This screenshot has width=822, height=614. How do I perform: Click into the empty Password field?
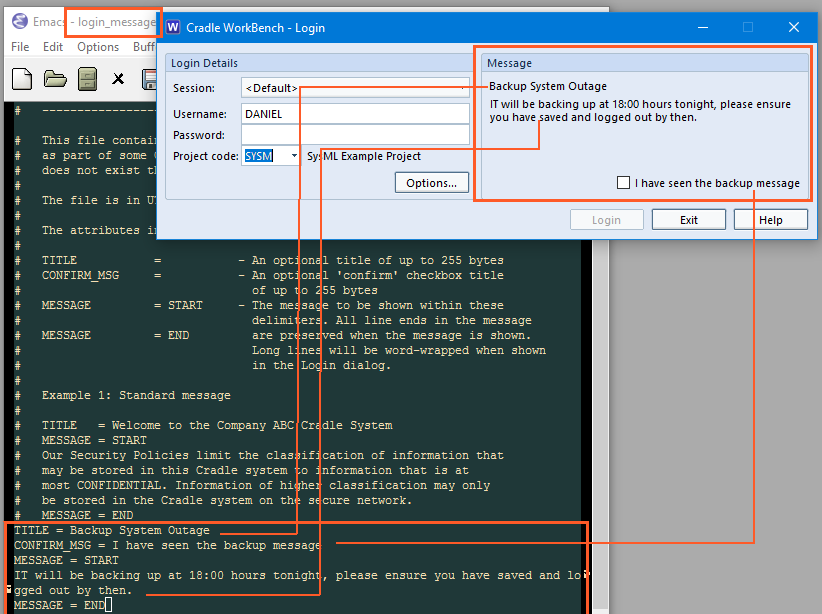(355, 135)
